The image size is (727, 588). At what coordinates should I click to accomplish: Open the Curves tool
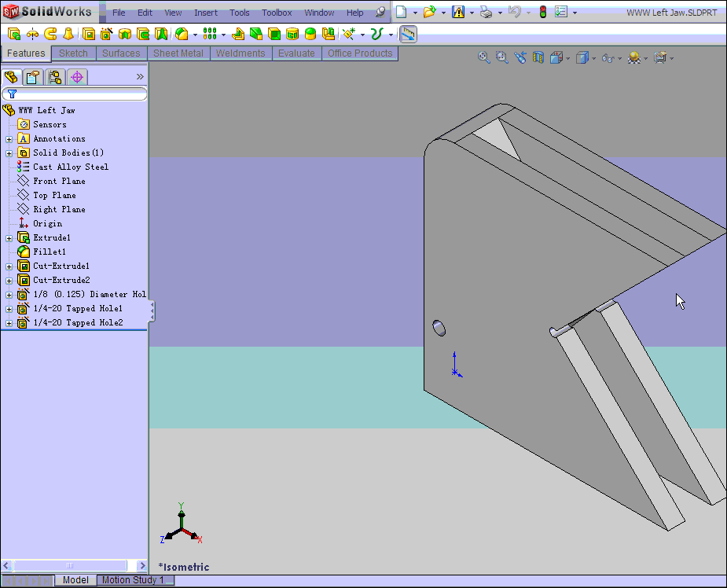[x=377, y=34]
